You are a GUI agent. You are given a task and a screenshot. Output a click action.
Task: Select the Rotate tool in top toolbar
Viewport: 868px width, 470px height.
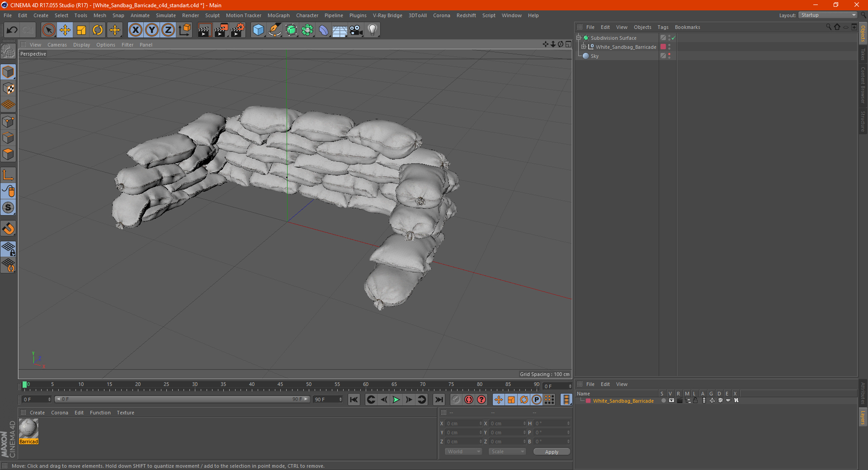click(x=98, y=30)
